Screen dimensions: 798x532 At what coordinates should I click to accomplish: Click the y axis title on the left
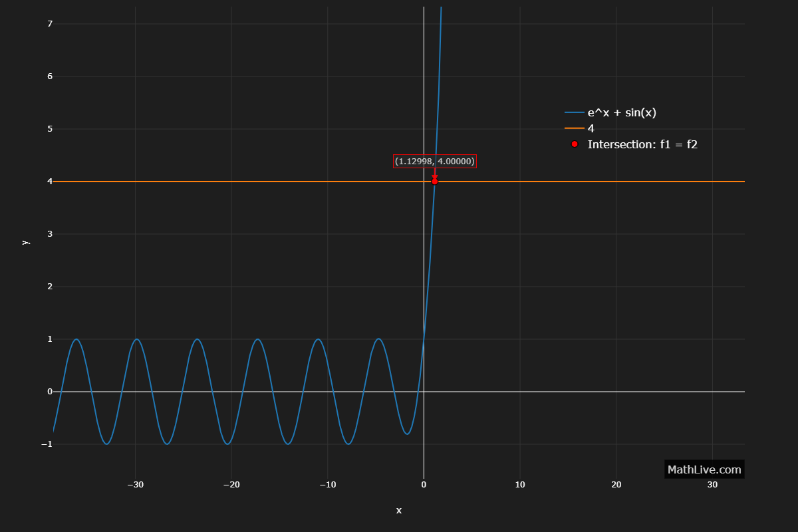[x=25, y=243]
